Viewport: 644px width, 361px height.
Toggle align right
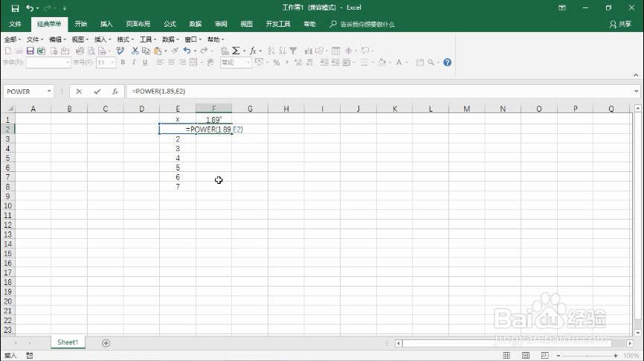(182, 63)
